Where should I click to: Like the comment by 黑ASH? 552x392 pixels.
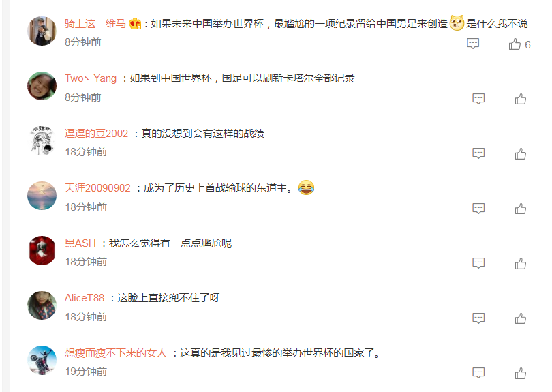pos(521,263)
